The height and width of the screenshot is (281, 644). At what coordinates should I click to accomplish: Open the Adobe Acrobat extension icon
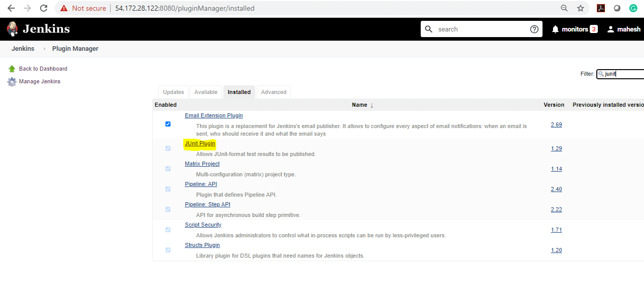[601, 8]
